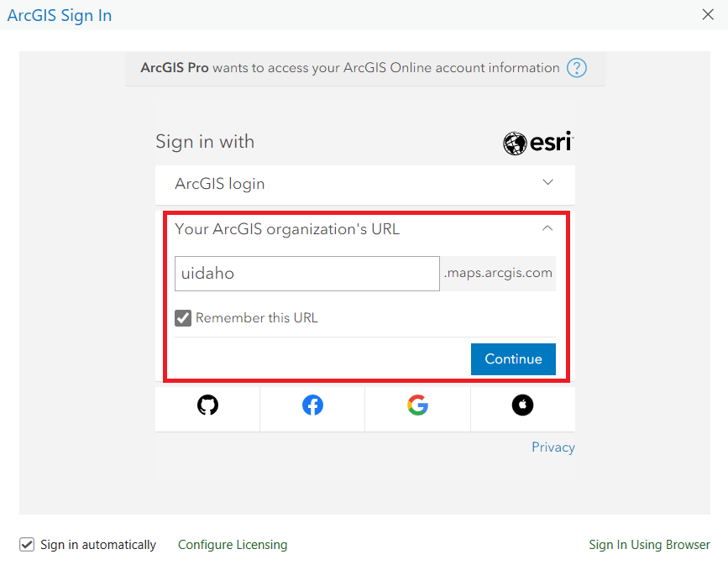This screenshot has height=570, width=728.
Task: Click the .maps.arcgis.com domain suffix
Action: click(498, 274)
